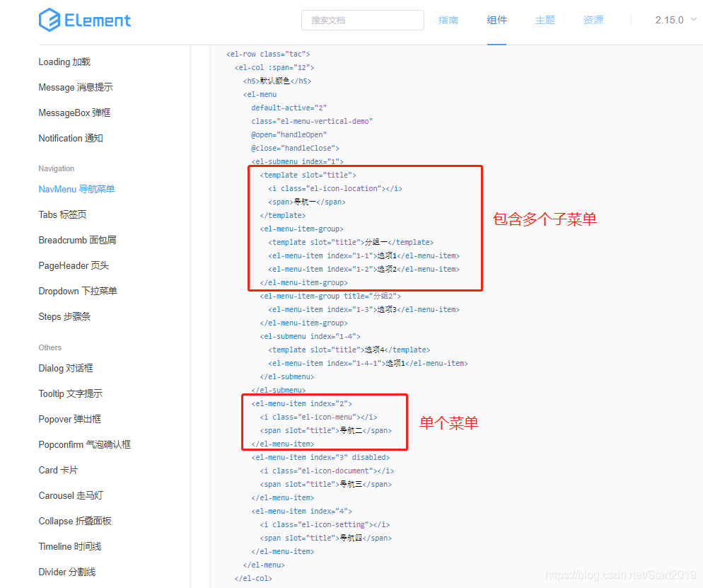Screen dimensions: 703x588
Task: Open Notification 通知 in sidebar
Action: (x=71, y=138)
